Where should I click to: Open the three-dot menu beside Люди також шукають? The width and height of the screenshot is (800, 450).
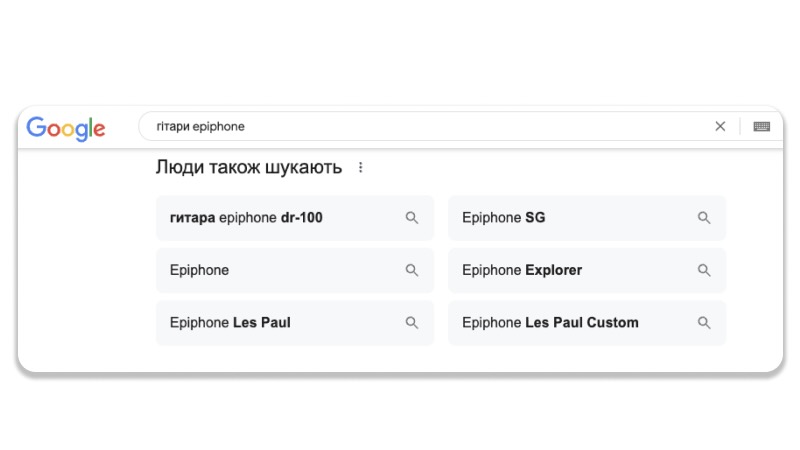361,167
